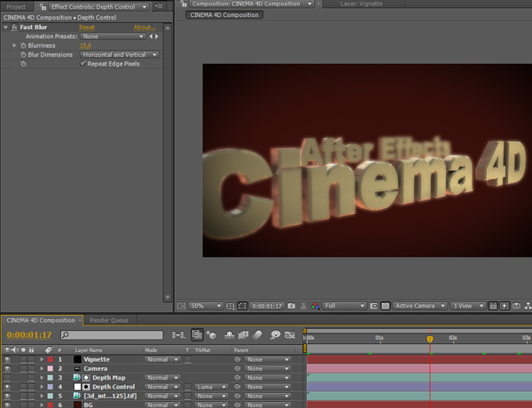Screen dimensions: 532x408
Task: Go to next animation preset arrow
Action: tap(157, 36)
